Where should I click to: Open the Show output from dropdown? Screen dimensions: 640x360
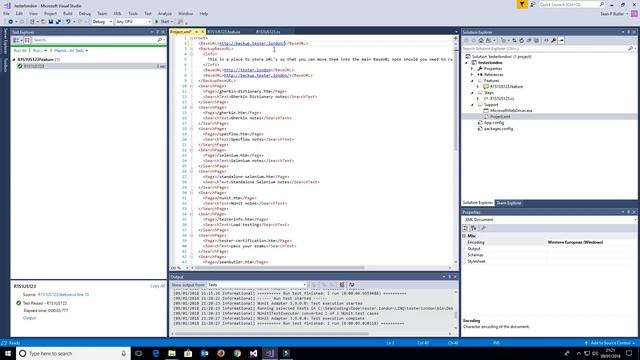pyautogui.click(x=257, y=285)
